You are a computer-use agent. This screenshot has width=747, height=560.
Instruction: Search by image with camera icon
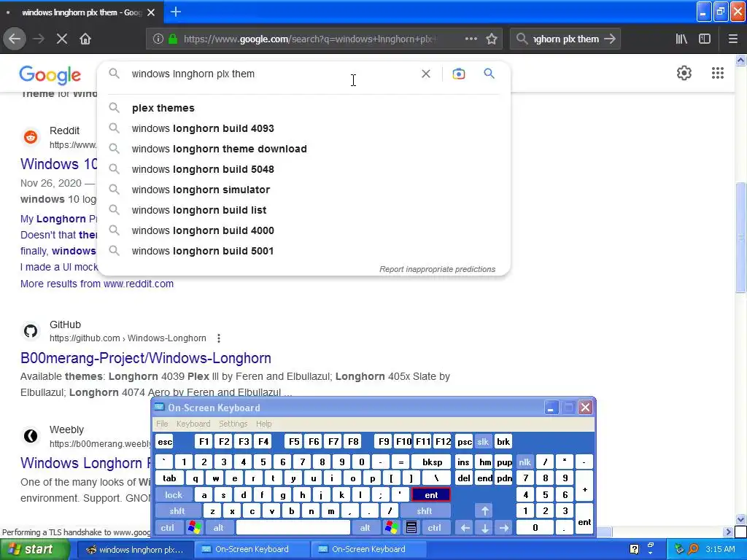(x=458, y=74)
